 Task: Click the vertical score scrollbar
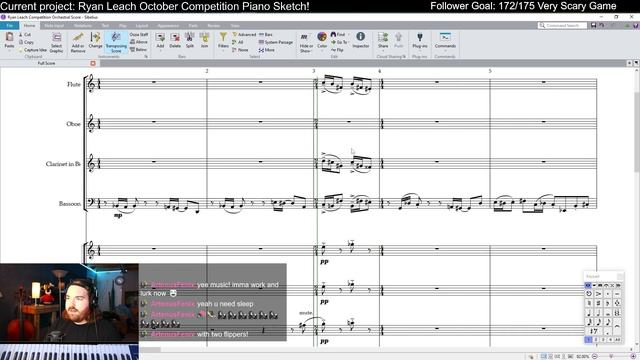(x=637, y=132)
